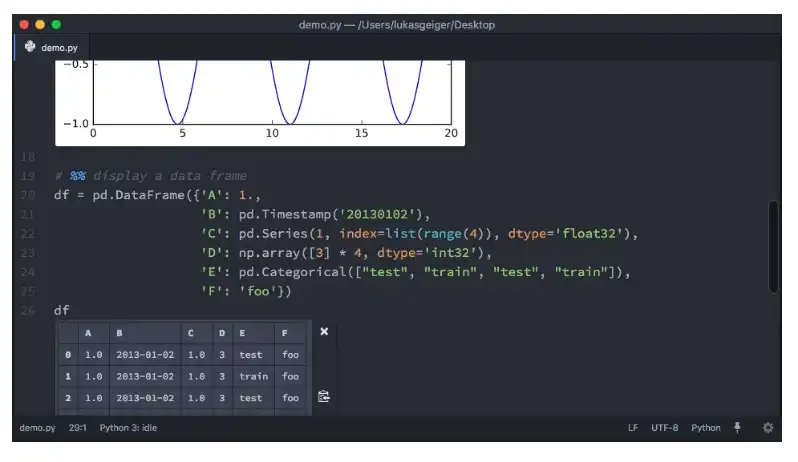Click 2013-01-02 cell in row 1
Image resolution: width=798 pixels, height=462 pixels.
(x=145, y=377)
